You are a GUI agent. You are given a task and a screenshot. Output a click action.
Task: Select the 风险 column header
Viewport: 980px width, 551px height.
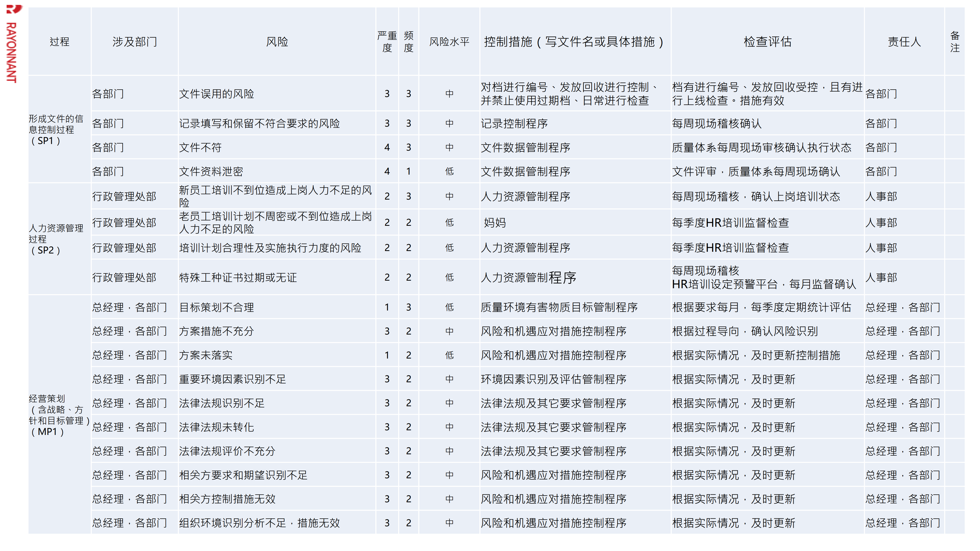coord(277,41)
